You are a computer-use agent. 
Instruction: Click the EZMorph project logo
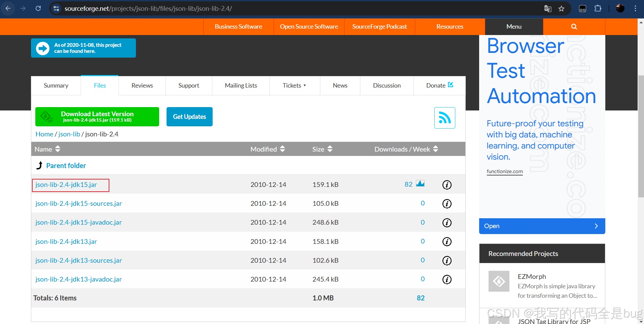click(x=499, y=281)
